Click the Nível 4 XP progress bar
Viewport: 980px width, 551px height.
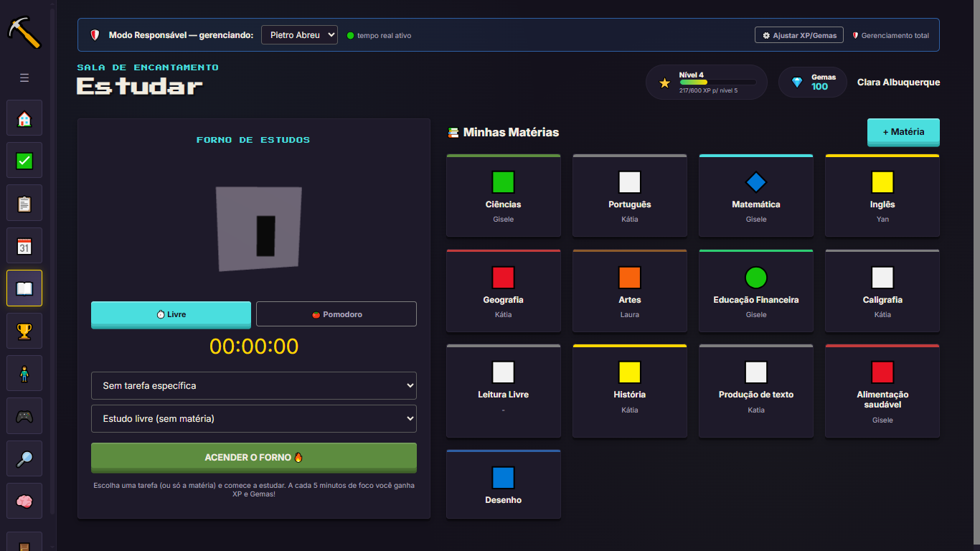point(717,83)
